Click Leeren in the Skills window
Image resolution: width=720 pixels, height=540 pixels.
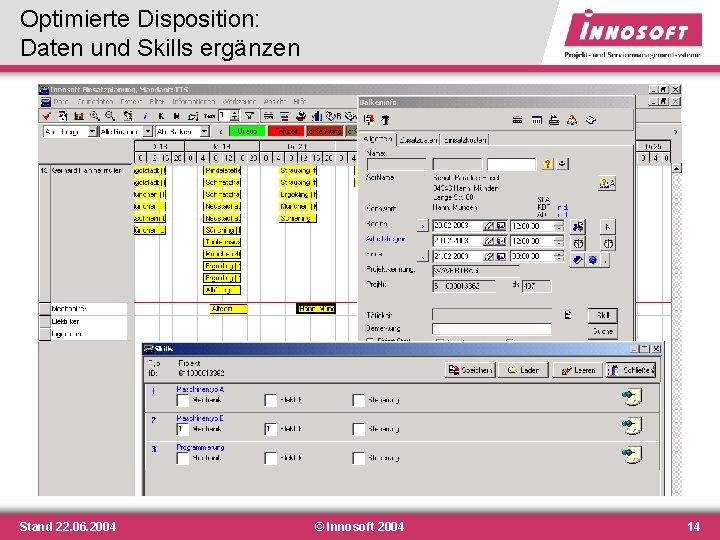[x=578, y=370]
